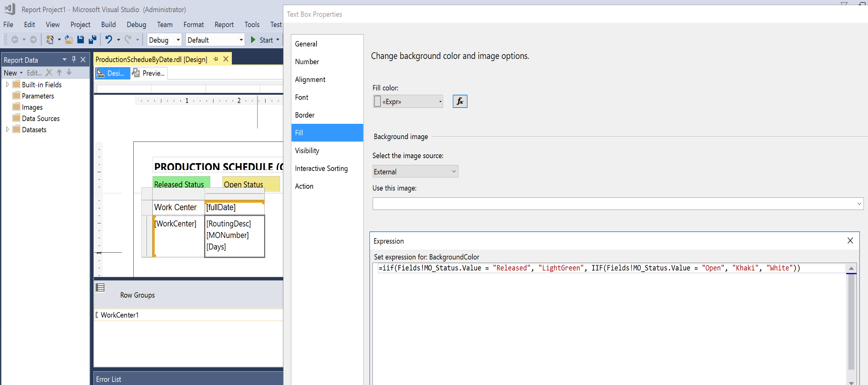Save all files with Save All icon
868x385 pixels.
pyautogui.click(x=92, y=40)
